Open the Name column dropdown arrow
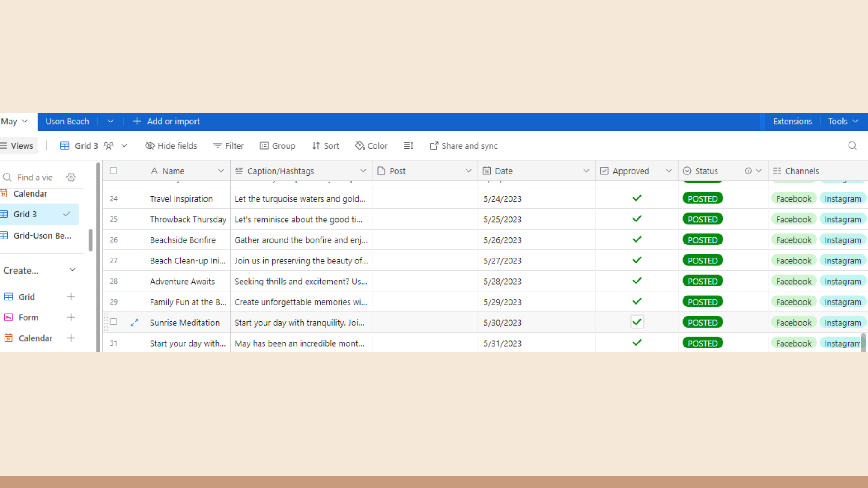 point(221,171)
